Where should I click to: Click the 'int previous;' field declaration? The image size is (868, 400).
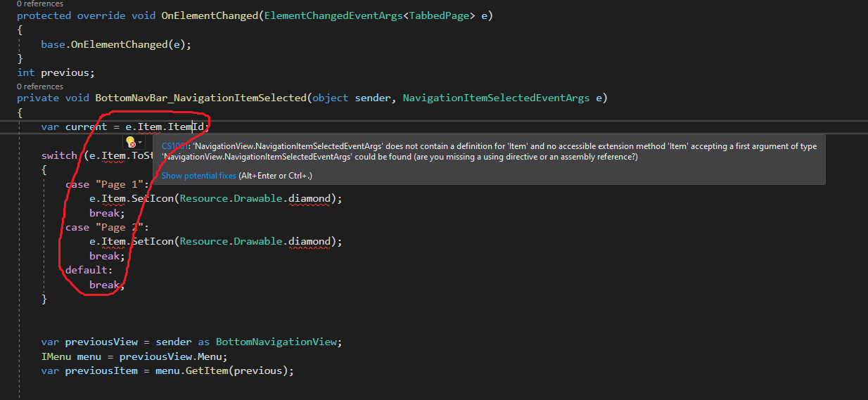point(56,72)
